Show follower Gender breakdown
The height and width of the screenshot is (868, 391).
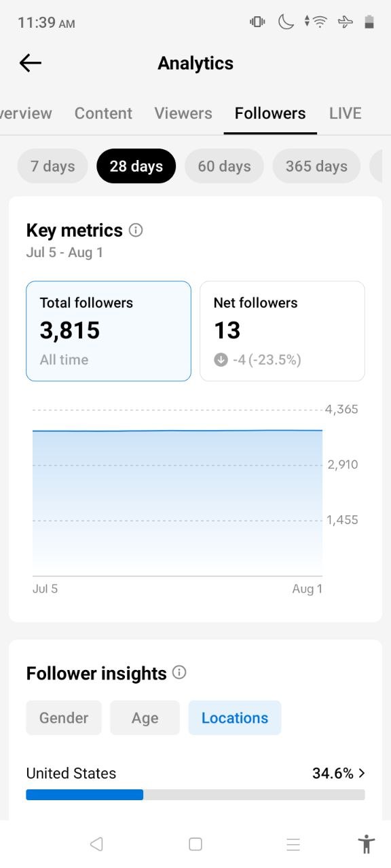64,718
